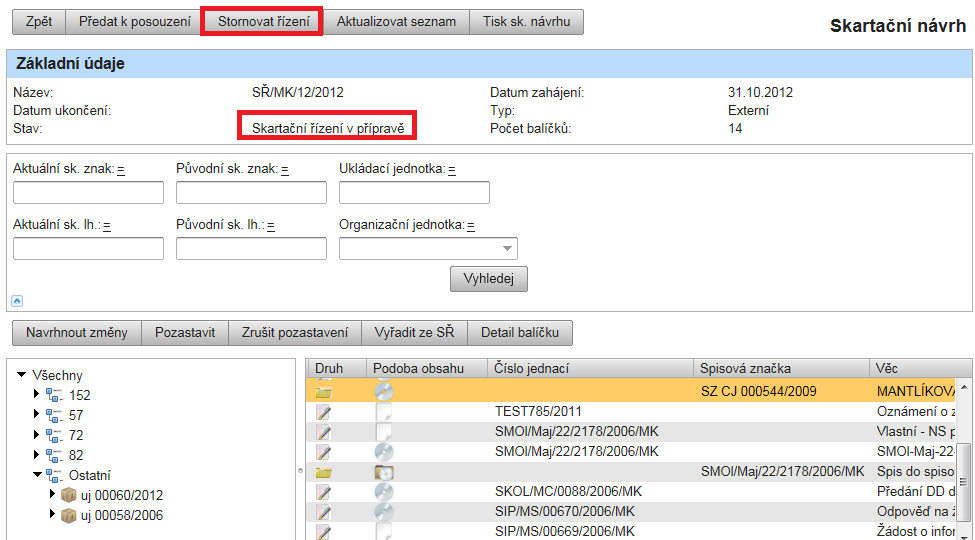Open Detail balíčku
This screenshot has height=540, width=975.
pos(520,333)
